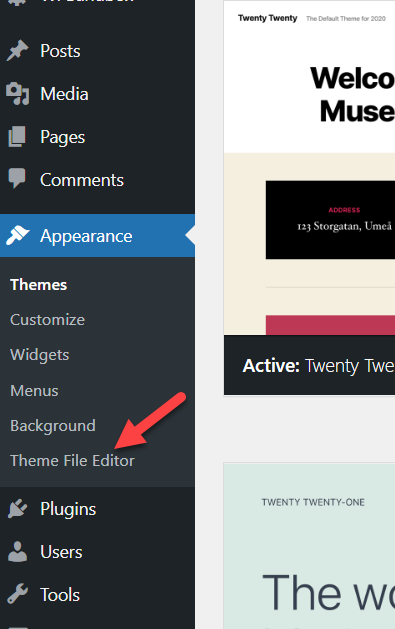
Task: Open the Theme File Editor
Action: [x=72, y=461]
